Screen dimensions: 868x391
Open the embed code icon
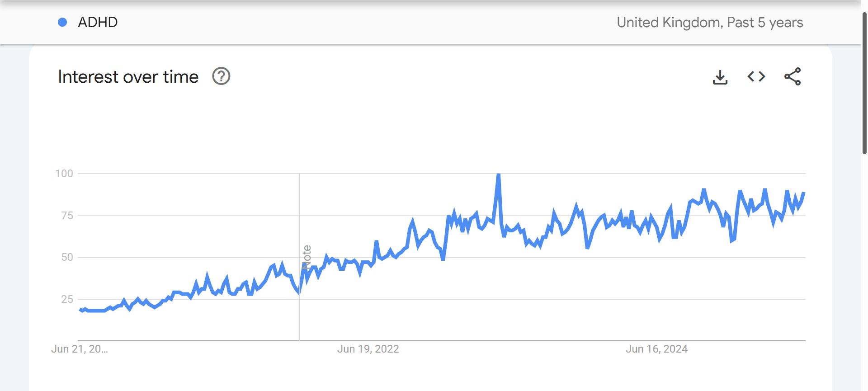click(756, 77)
